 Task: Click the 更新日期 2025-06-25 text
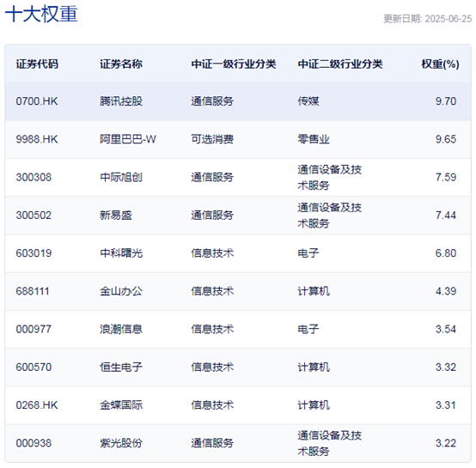pyautogui.click(x=427, y=19)
